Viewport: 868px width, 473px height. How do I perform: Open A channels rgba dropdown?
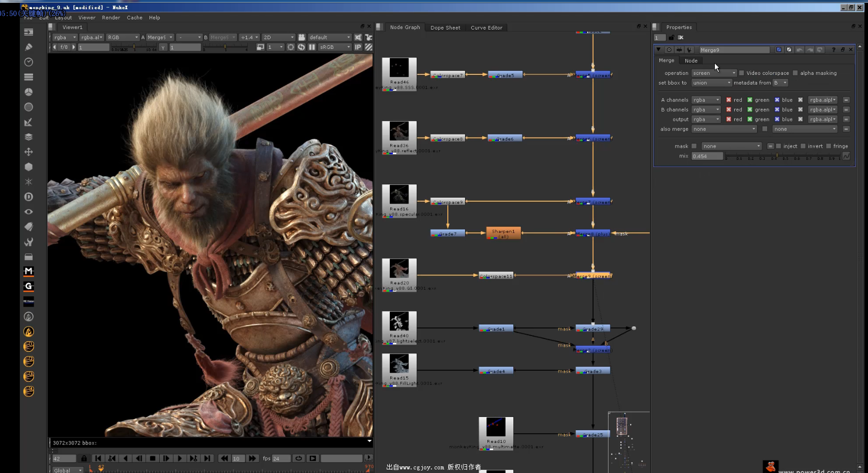pyautogui.click(x=706, y=100)
